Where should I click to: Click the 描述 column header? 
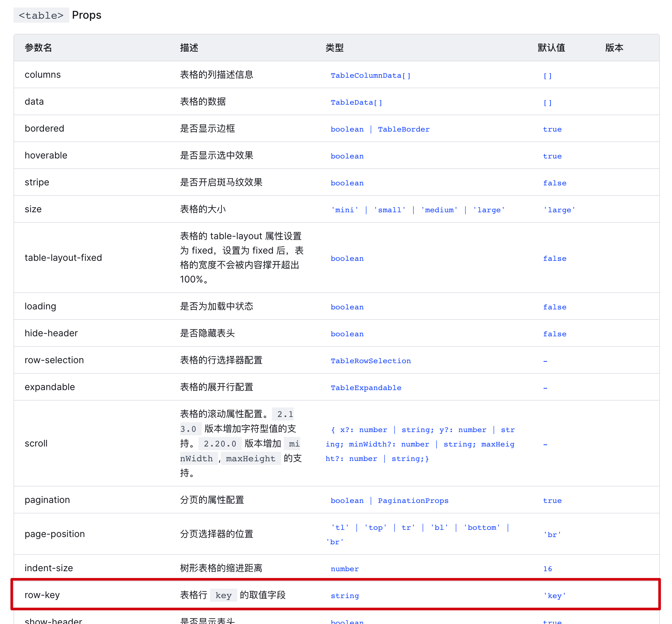pyautogui.click(x=189, y=48)
